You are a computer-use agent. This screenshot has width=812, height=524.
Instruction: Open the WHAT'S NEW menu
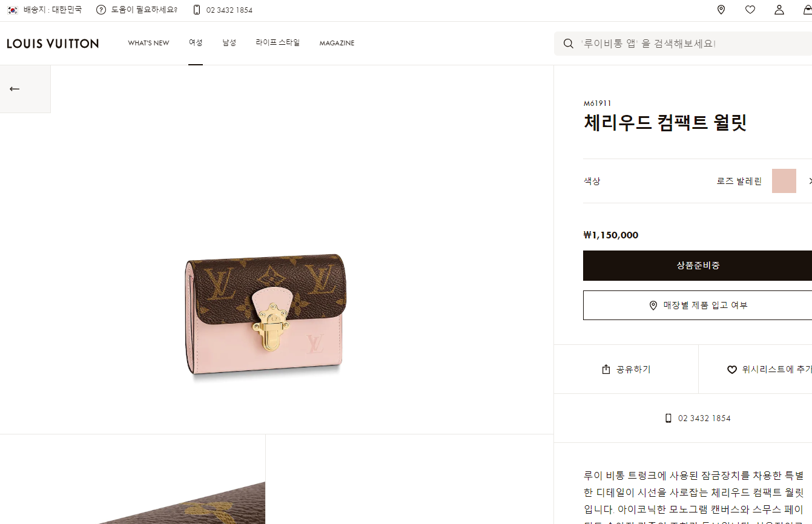pos(148,43)
